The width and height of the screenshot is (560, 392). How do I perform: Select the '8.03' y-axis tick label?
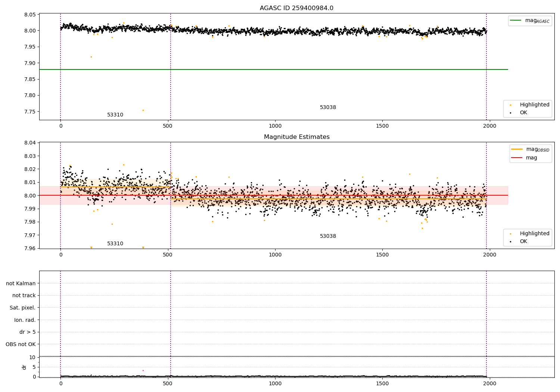tap(30, 156)
